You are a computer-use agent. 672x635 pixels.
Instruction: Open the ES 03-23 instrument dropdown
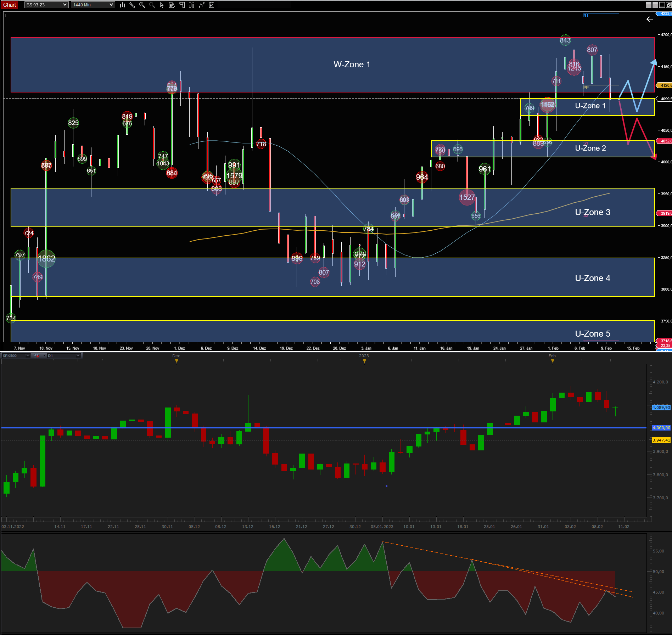pyautogui.click(x=46, y=5)
